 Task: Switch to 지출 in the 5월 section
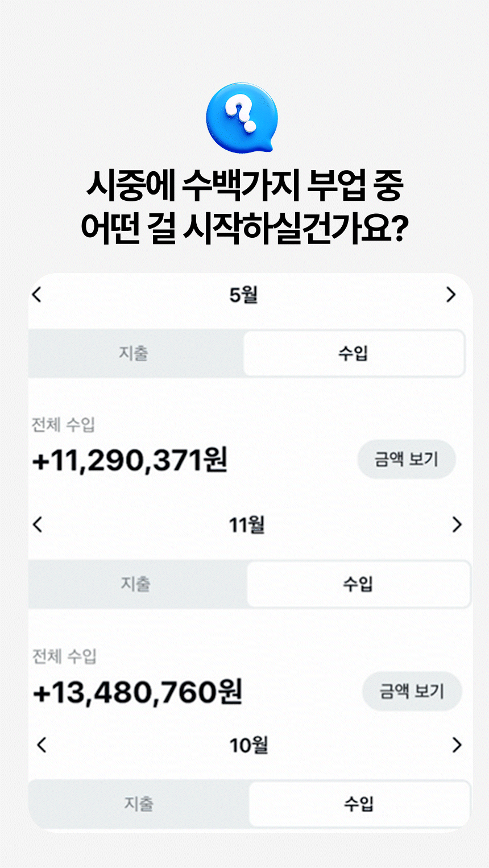pyautogui.click(x=134, y=353)
